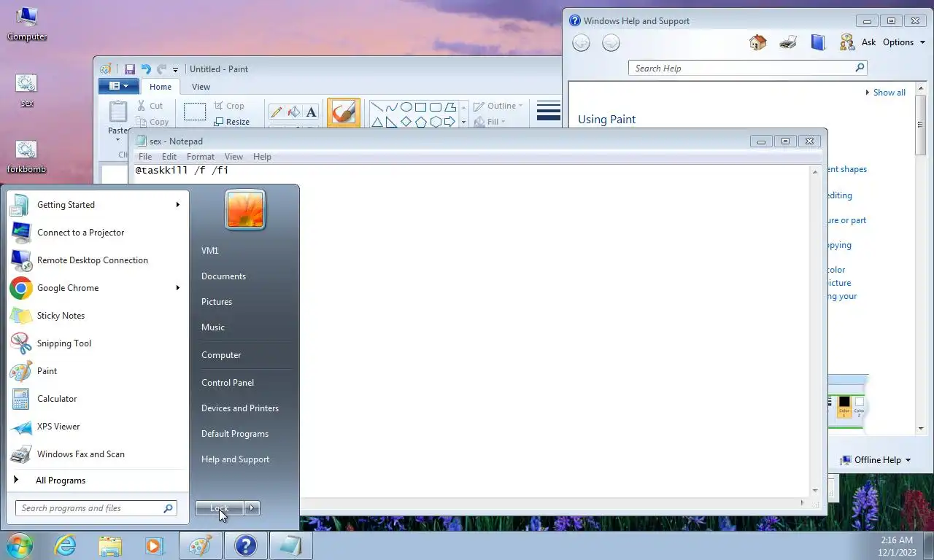Click the user account picture in Start menu
The height and width of the screenshot is (560, 934).
244,210
